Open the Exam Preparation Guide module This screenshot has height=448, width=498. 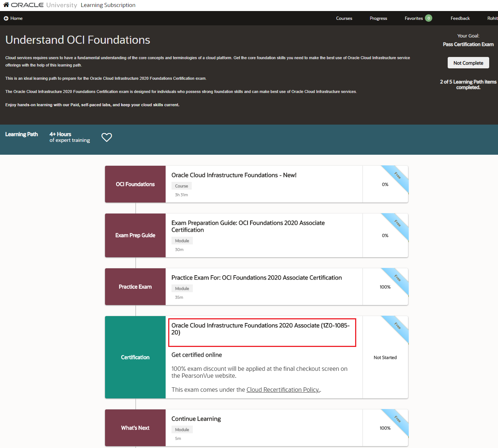(248, 226)
